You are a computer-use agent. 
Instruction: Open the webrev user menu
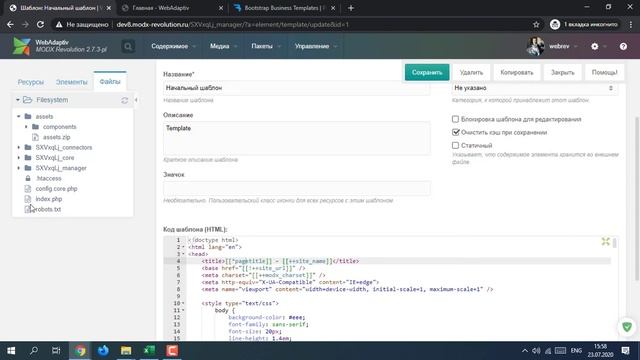click(x=562, y=47)
